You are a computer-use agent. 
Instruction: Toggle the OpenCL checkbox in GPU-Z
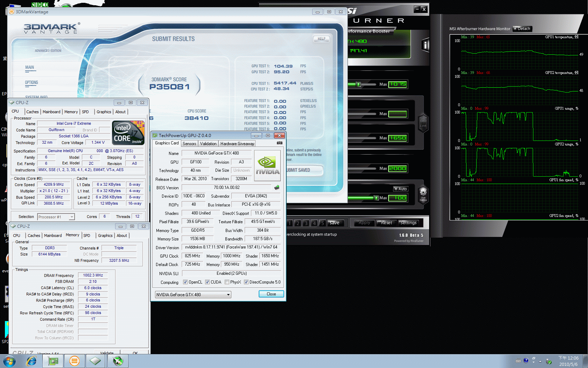click(x=185, y=282)
